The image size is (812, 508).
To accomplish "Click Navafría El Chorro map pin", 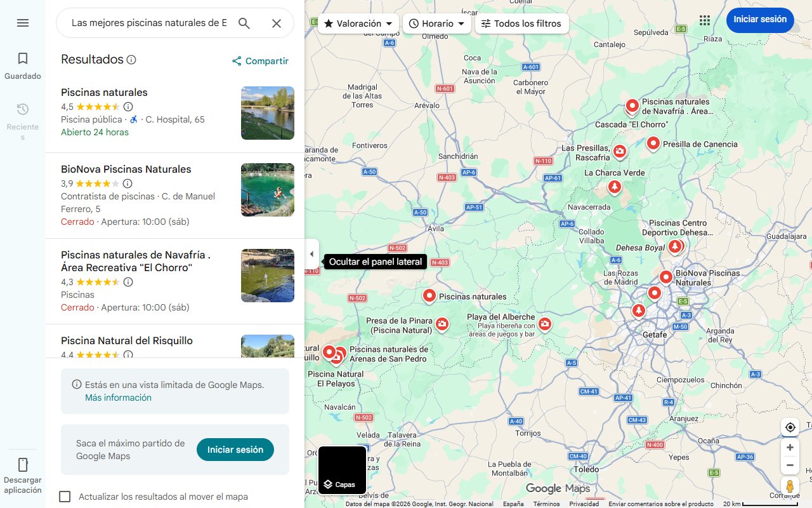I will (x=632, y=105).
